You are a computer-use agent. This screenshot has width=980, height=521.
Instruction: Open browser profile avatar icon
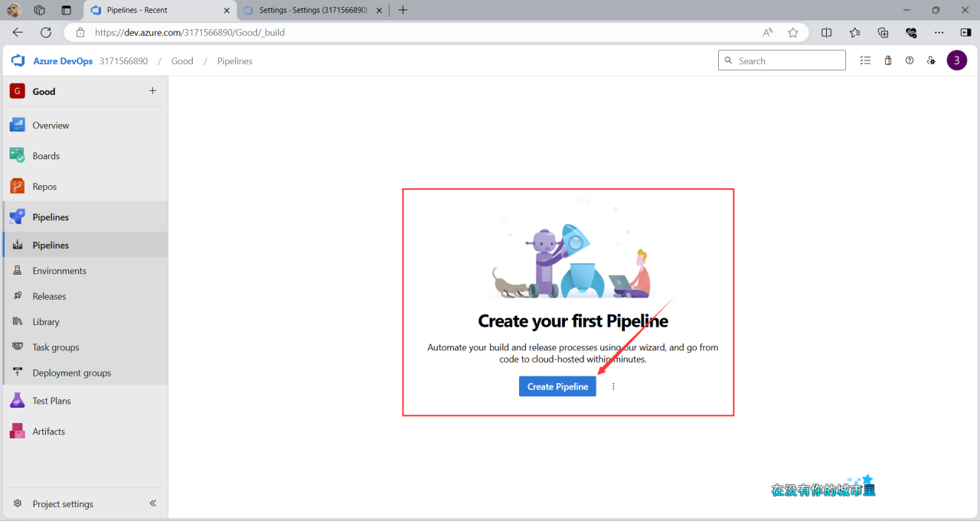(x=14, y=10)
